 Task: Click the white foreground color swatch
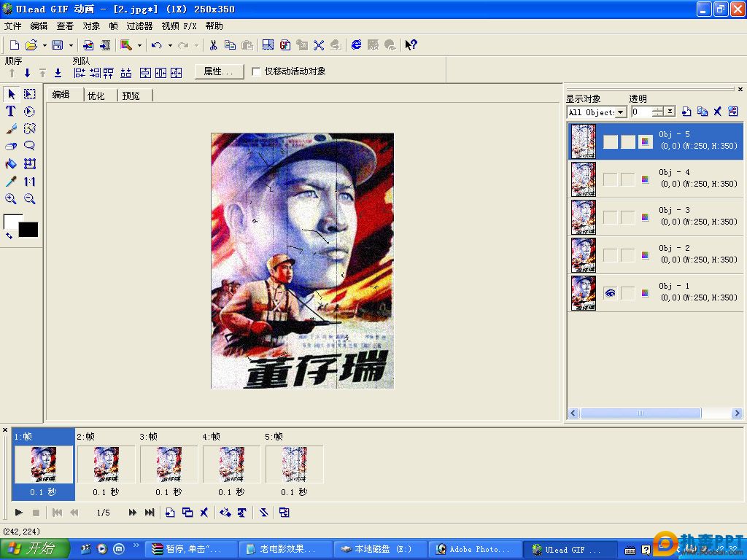(12, 220)
